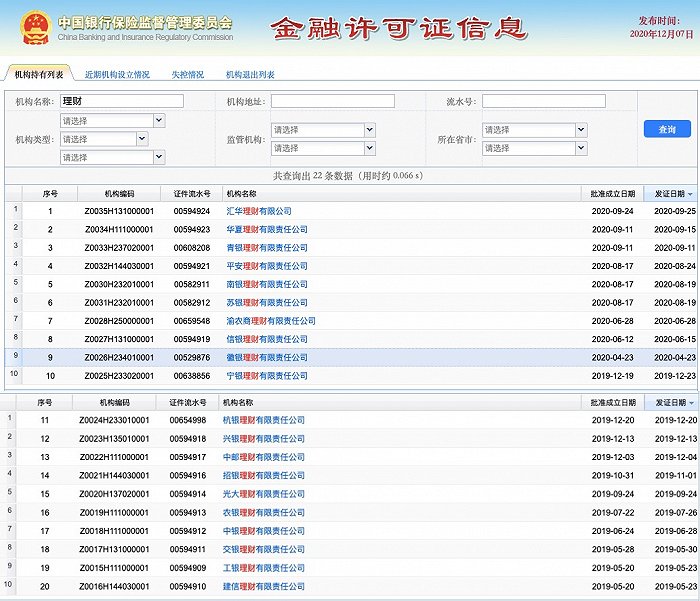
Task: Click the 批准成立日期 header in the upper table
Action: (612, 194)
